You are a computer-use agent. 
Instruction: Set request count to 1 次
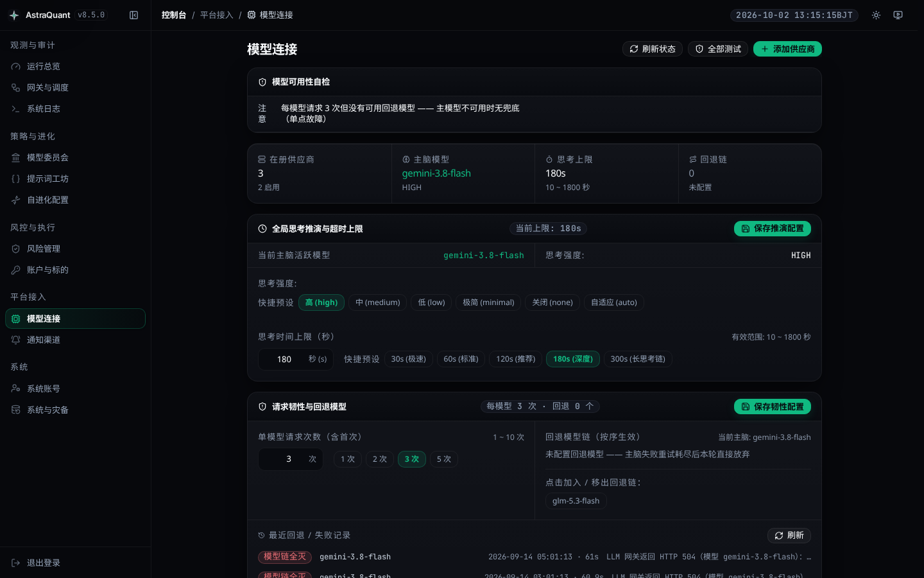point(347,459)
